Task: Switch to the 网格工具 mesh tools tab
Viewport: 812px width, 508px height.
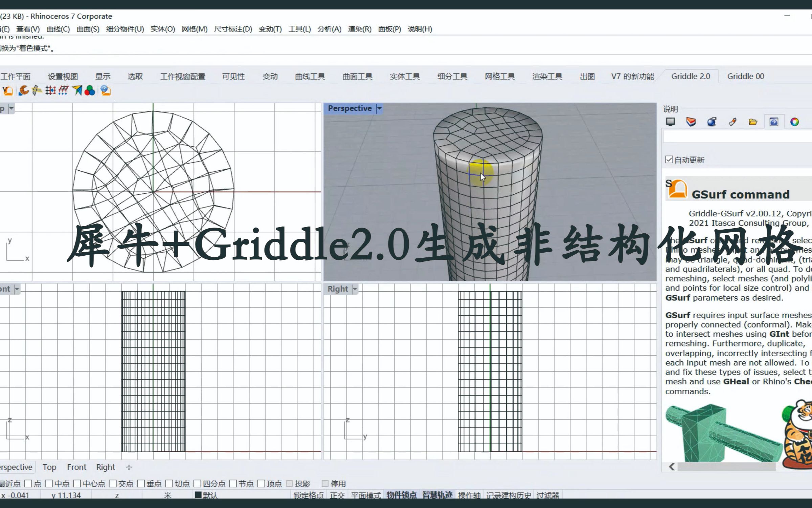Action: click(500, 77)
